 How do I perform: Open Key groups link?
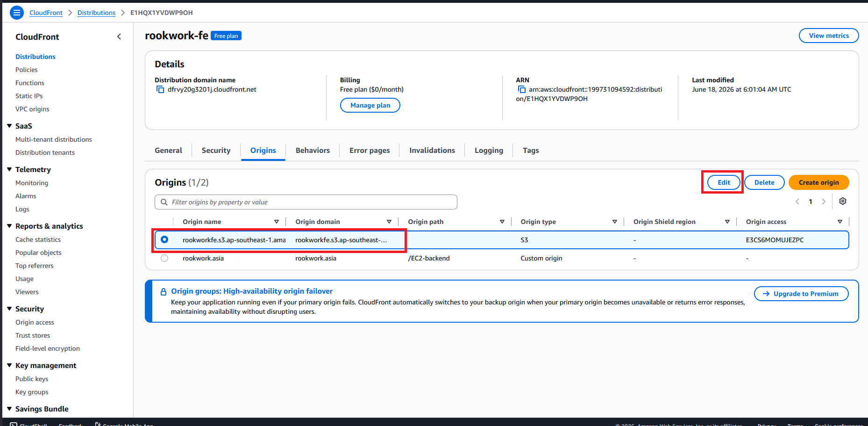point(32,392)
